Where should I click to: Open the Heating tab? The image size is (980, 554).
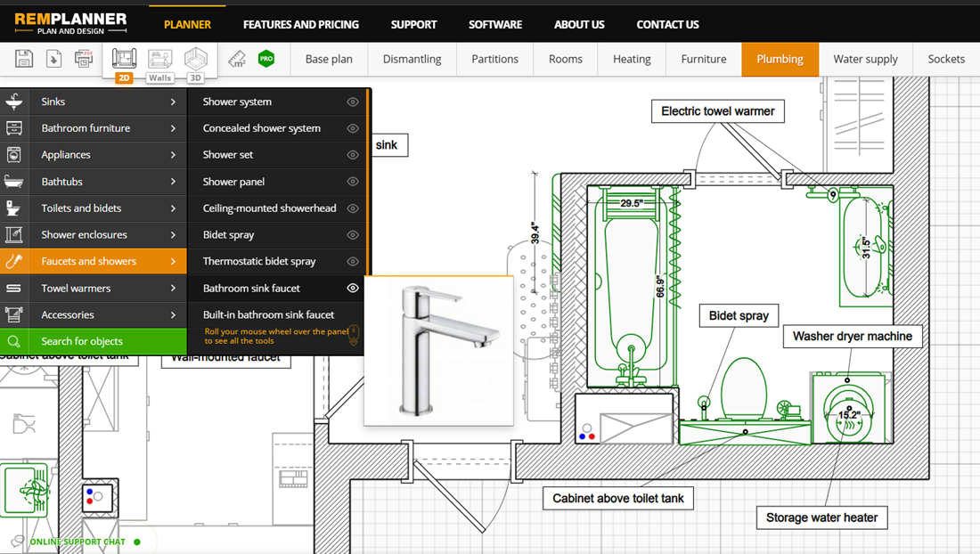coord(632,60)
